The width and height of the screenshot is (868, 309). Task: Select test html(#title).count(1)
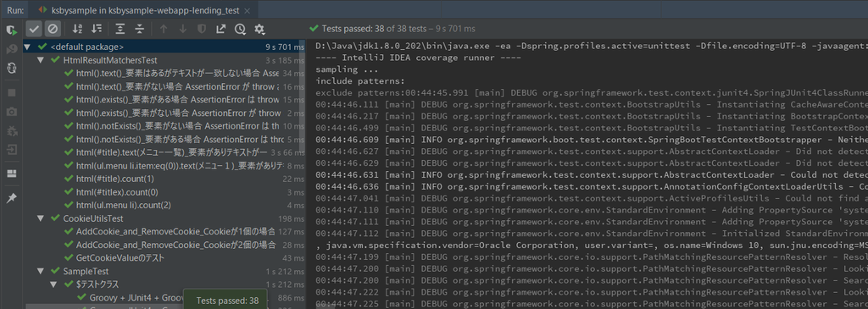164,179
